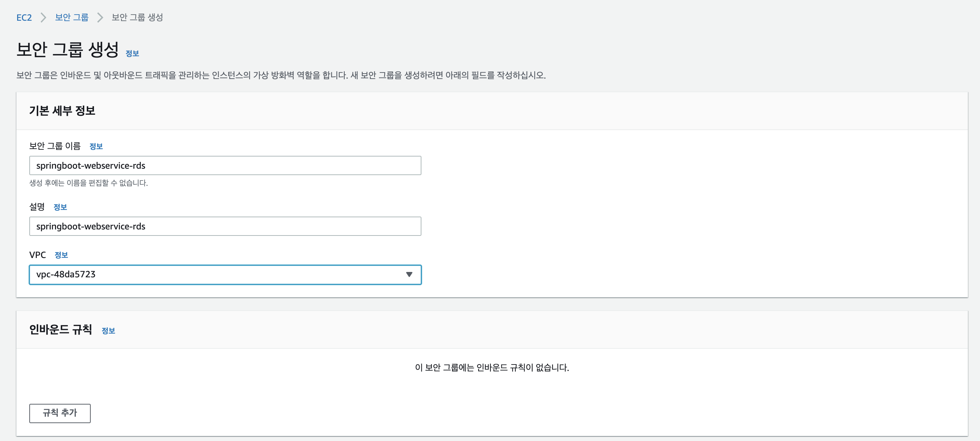Screen dimensions: 980x441
Task: Open 정보 link beside page title
Action: [132, 54]
